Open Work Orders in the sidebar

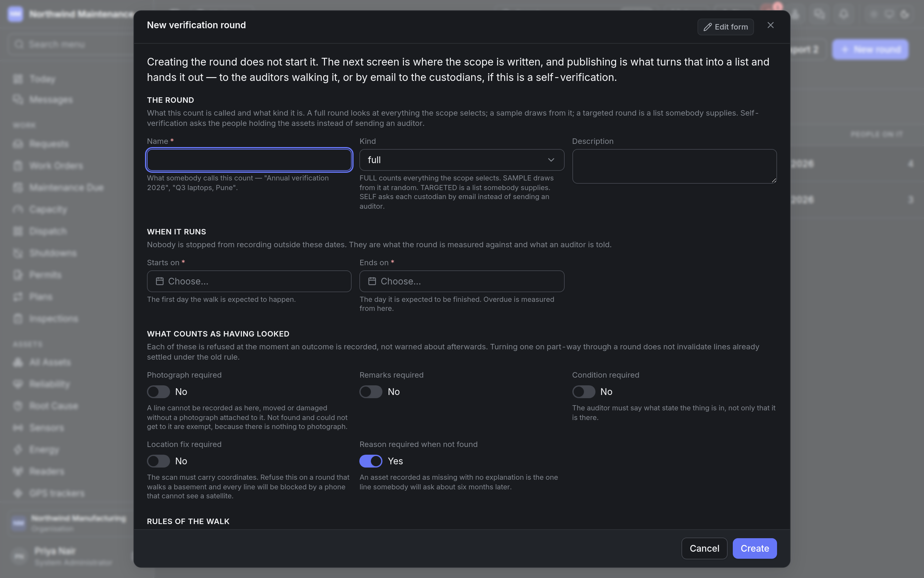click(56, 166)
